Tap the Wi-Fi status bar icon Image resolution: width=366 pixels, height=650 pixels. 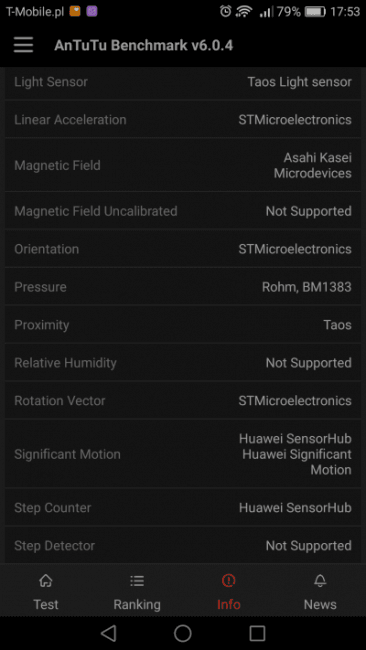click(244, 12)
